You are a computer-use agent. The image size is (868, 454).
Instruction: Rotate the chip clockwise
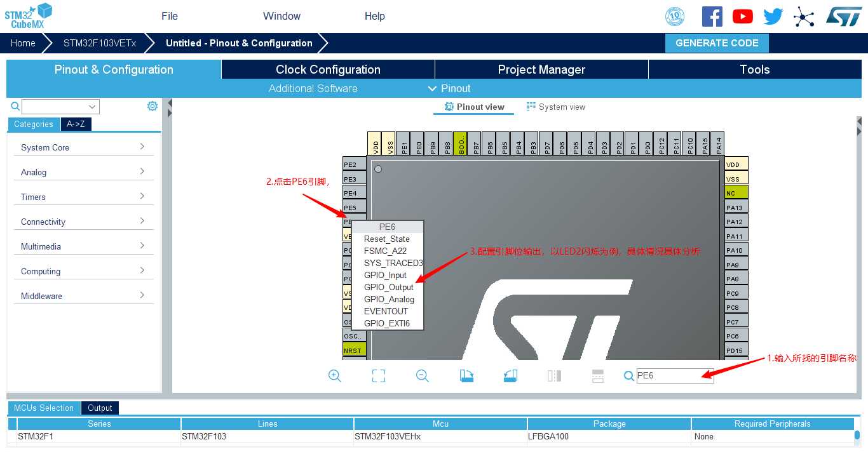(466, 375)
